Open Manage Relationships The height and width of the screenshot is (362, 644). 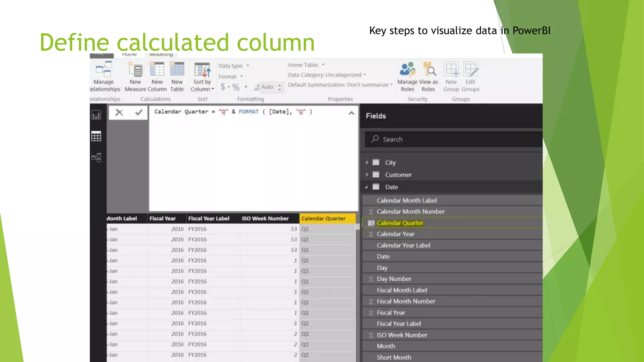coord(104,77)
